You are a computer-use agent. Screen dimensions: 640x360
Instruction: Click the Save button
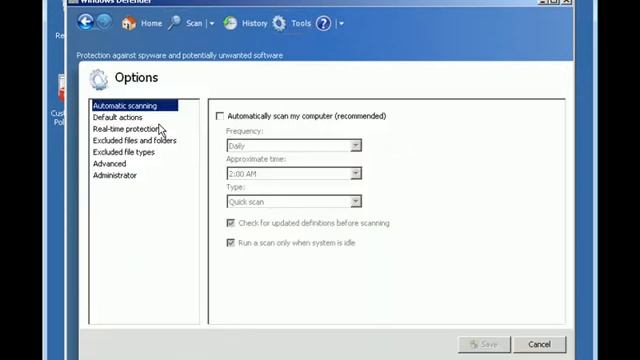pyautogui.click(x=484, y=344)
